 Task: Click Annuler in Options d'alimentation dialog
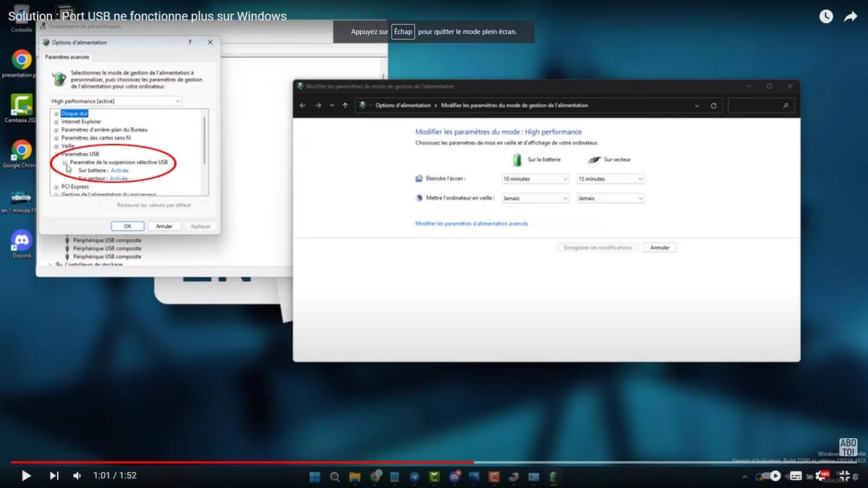[164, 226]
